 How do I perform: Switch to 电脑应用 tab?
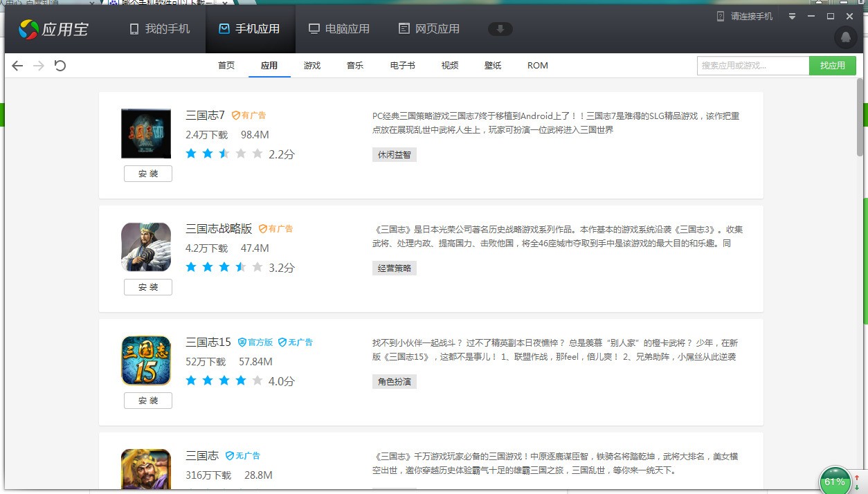(x=339, y=29)
